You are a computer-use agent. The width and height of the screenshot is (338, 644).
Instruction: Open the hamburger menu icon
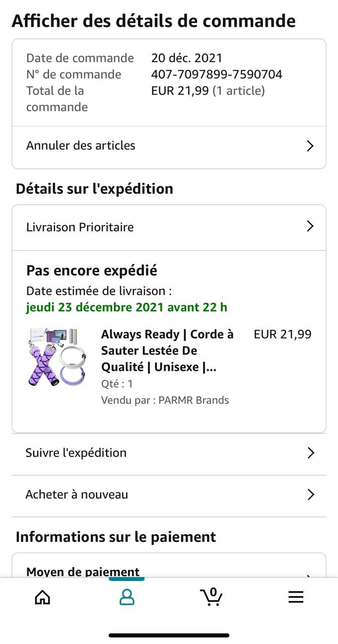coord(296,597)
